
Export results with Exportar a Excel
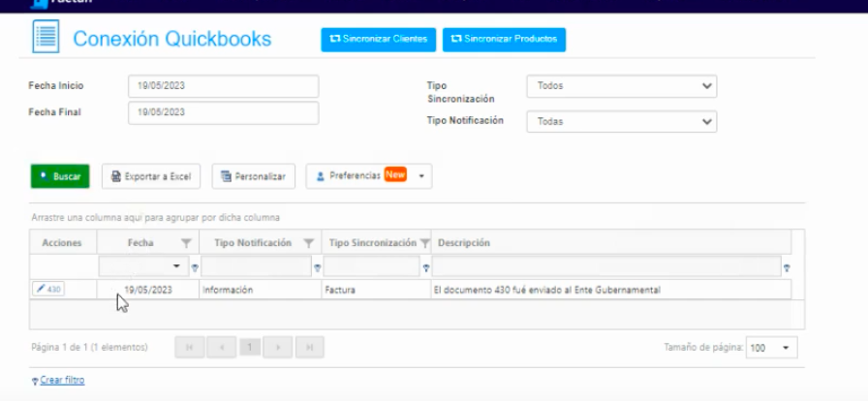151,176
